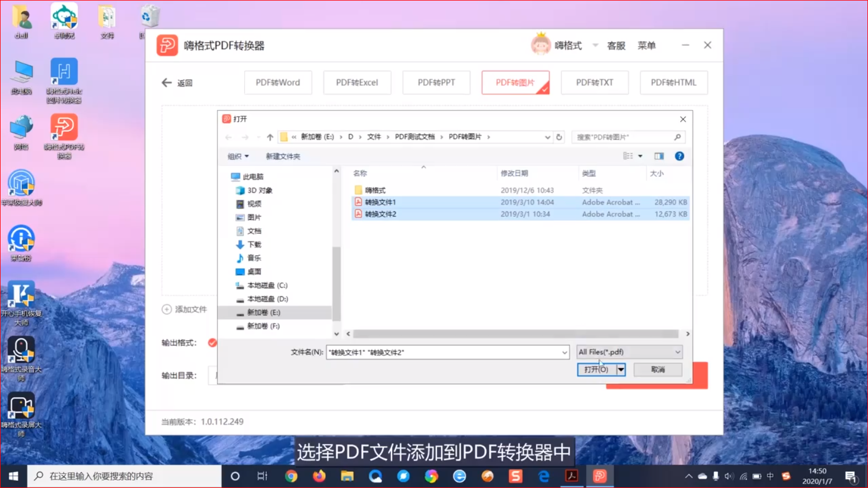The width and height of the screenshot is (868, 488).
Task: Click the Windows Start button
Action: pyautogui.click(x=13, y=476)
